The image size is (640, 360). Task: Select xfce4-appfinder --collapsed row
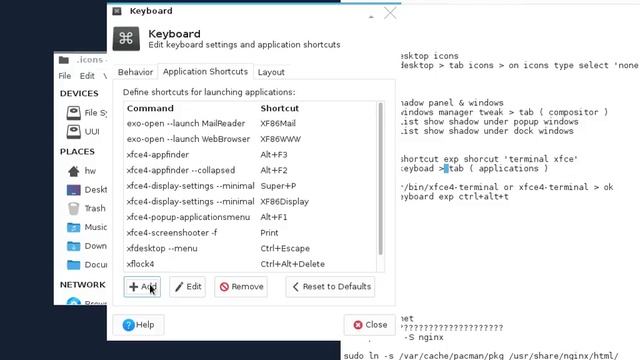(250, 170)
